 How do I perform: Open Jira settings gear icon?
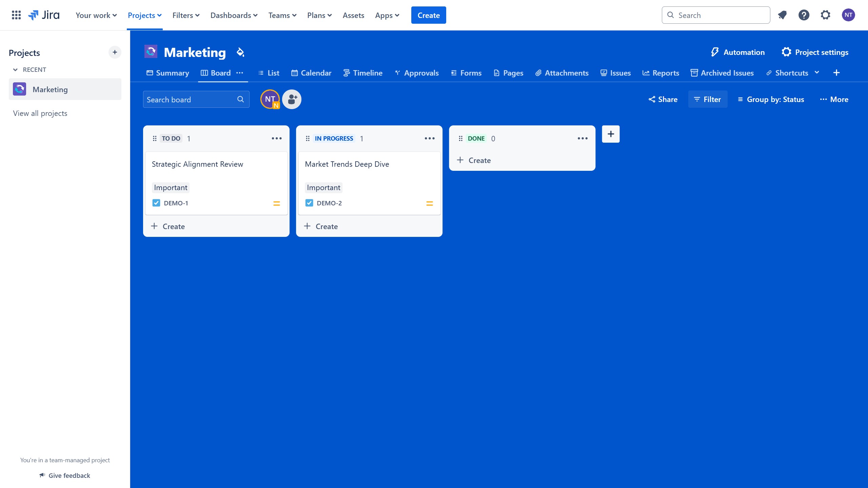(826, 15)
